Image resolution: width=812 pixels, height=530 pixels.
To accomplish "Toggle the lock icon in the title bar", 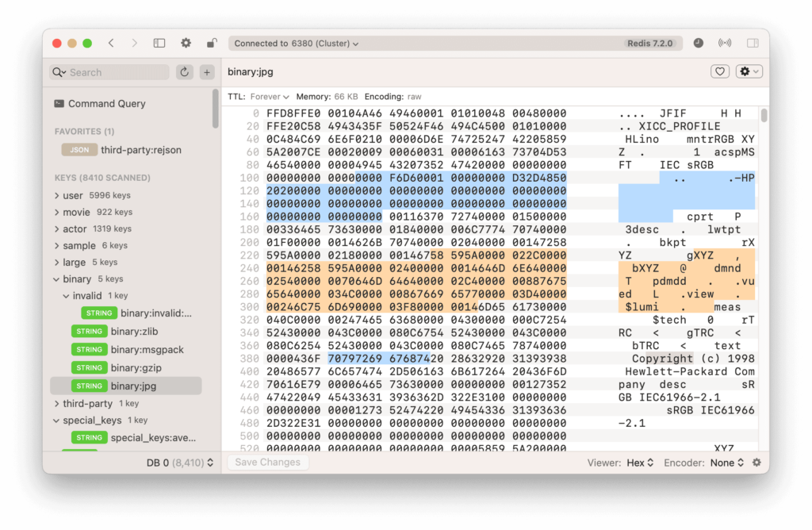I will [211, 44].
